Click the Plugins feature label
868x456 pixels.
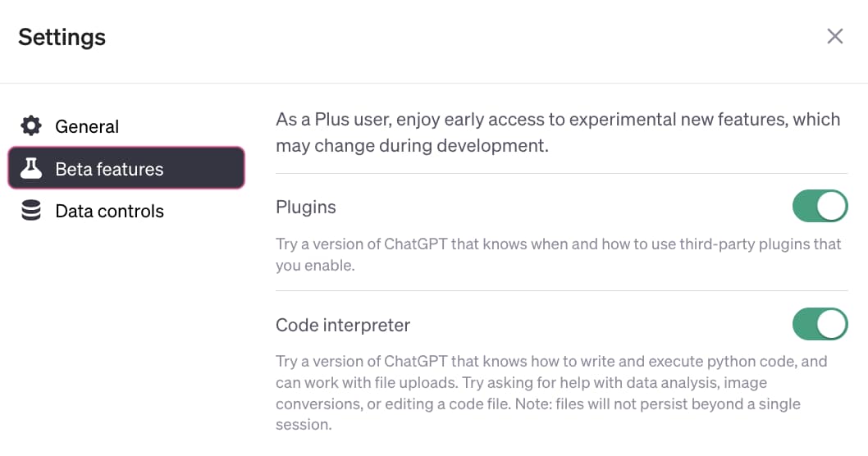pos(306,207)
